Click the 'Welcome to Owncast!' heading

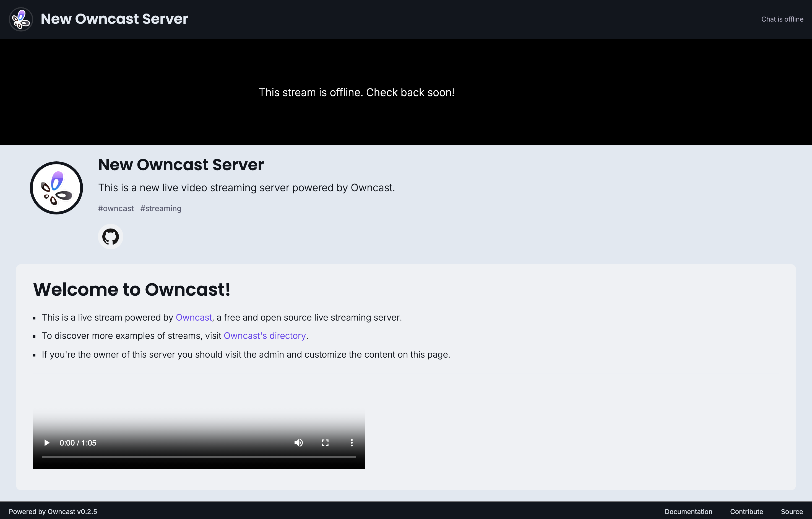(132, 290)
